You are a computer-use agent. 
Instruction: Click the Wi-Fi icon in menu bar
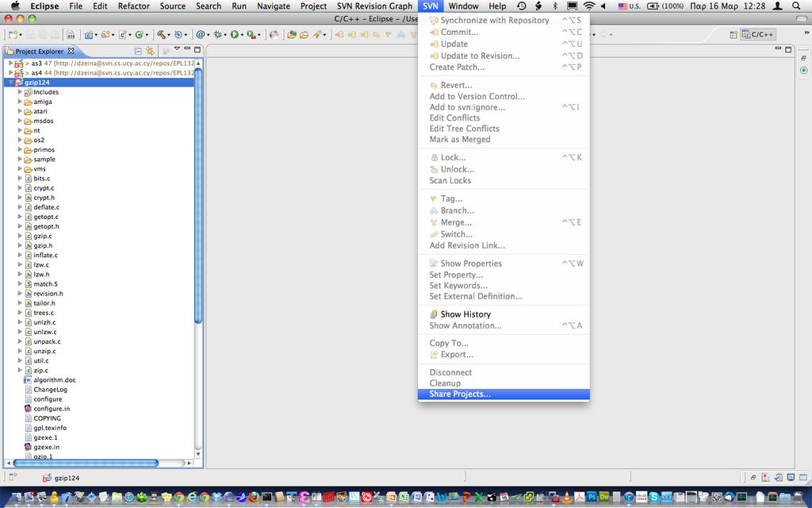[x=589, y=6]
